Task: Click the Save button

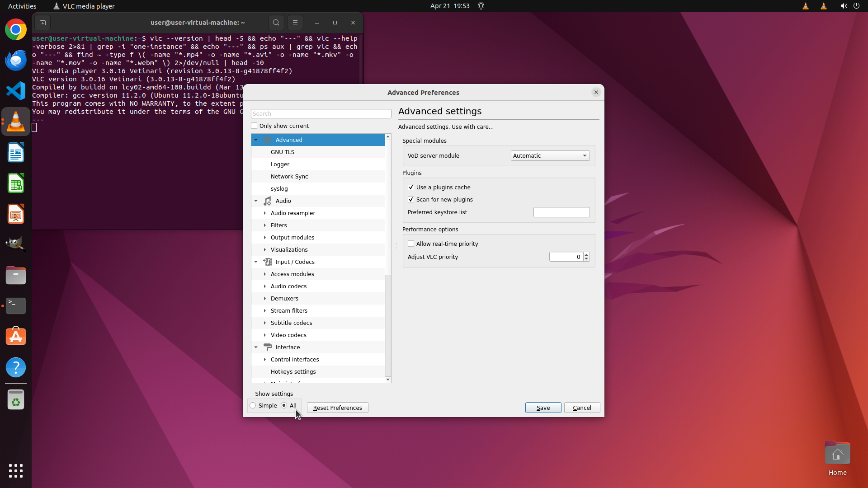Action: pyautogui.click(x=543, y=408)
